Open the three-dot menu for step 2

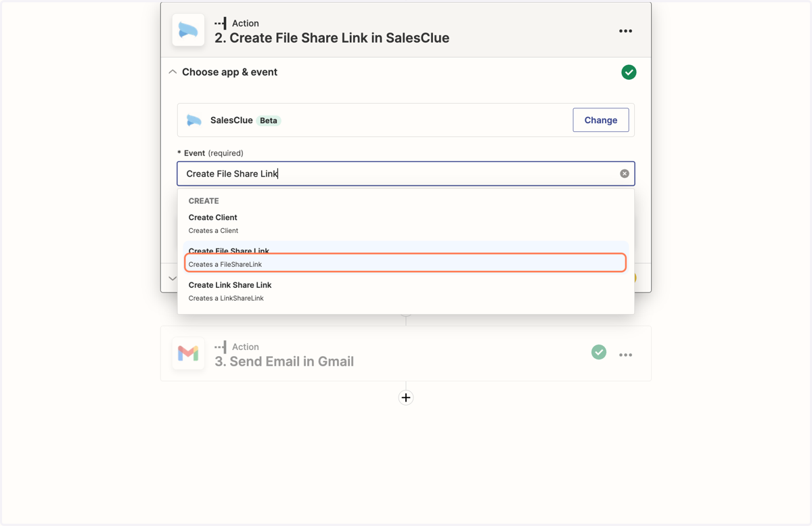point(625,31)
